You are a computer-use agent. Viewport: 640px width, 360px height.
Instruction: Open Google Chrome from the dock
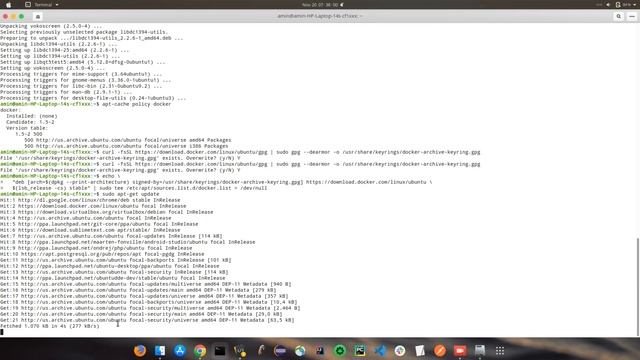point(200,351)
